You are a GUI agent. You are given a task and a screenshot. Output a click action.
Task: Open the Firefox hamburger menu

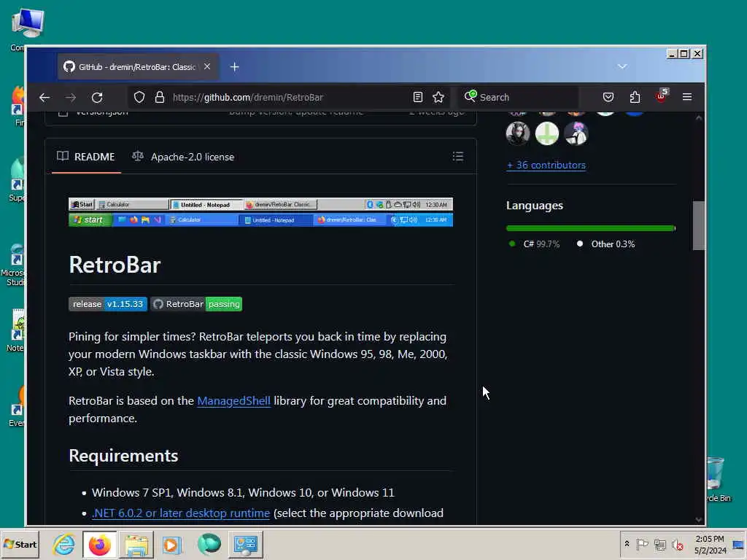pos(687,97)
